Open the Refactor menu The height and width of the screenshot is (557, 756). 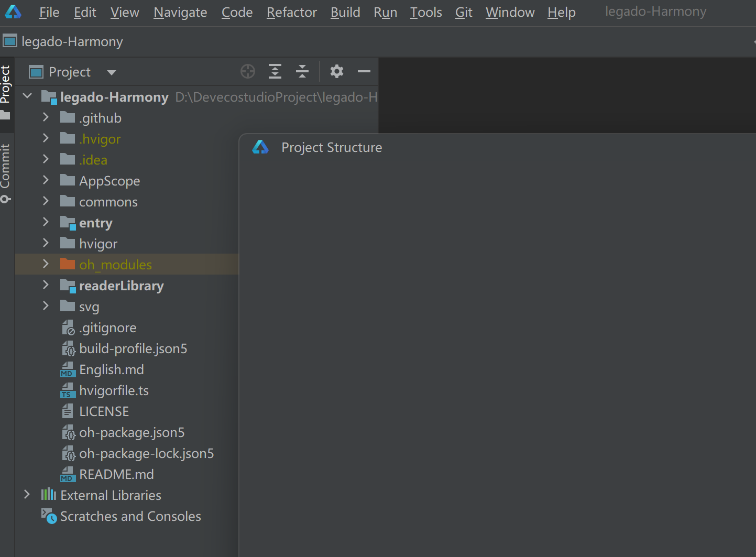point(292,12)
